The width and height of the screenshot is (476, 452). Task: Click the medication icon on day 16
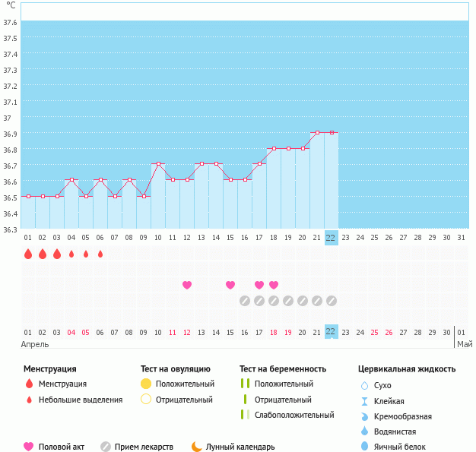pyautogui.click(x=245, y=301)
